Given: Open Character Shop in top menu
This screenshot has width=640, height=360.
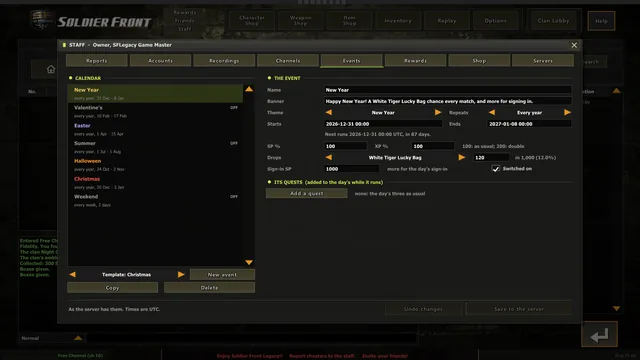Looking at the screenshot, I should click(252, 20).
